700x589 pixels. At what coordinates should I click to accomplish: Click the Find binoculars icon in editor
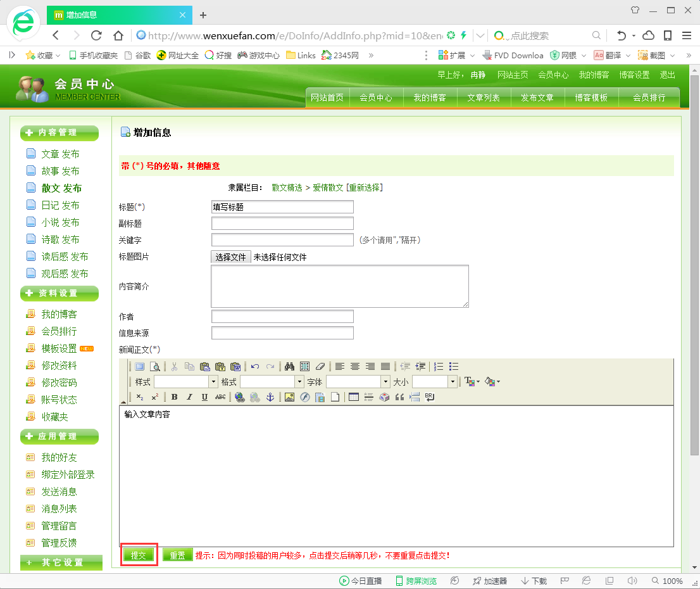[290, 367]
